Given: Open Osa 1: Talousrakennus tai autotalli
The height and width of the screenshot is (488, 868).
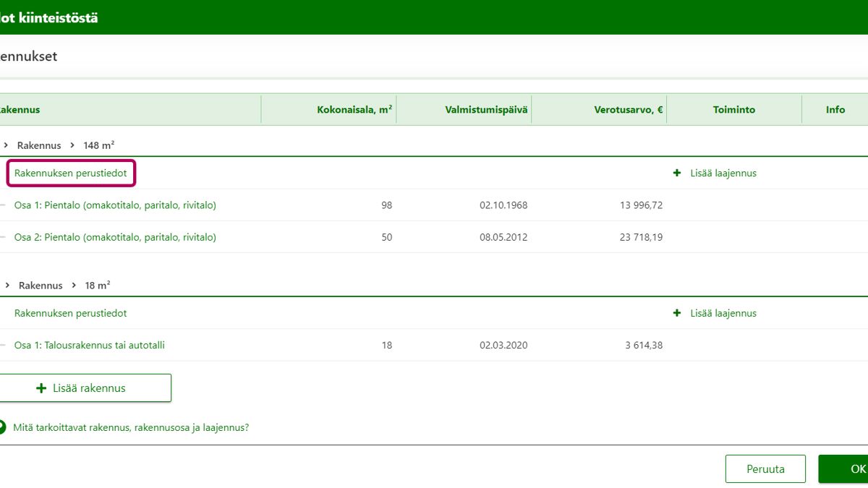Looking at the screenshot, I should pos(90,346).
